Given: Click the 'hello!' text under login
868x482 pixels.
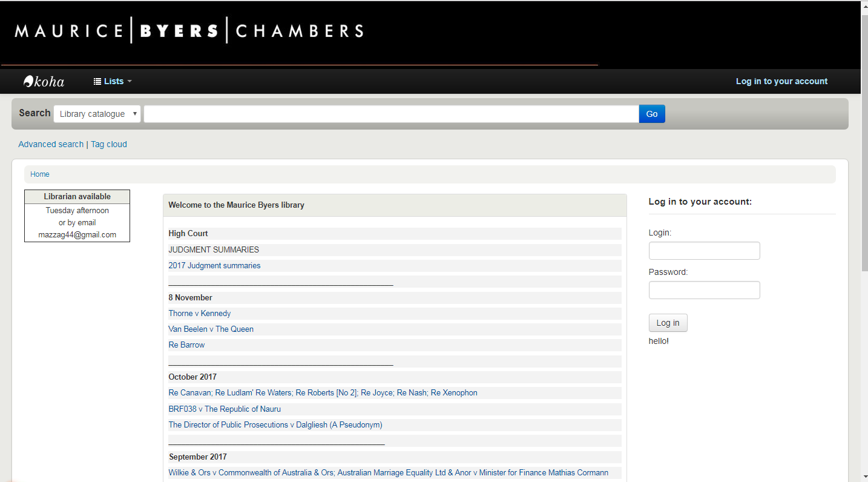Looking at the screenshot, I should [659, 341].
